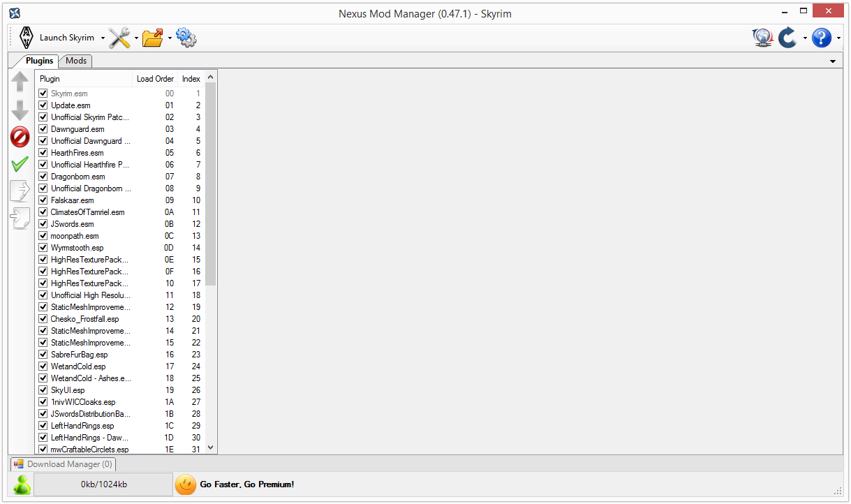Image resolution: width=851 pixels, height=504 pixels.
Task: Uncheck the Dragonborn.esm plugin
Action: (43, 177)
